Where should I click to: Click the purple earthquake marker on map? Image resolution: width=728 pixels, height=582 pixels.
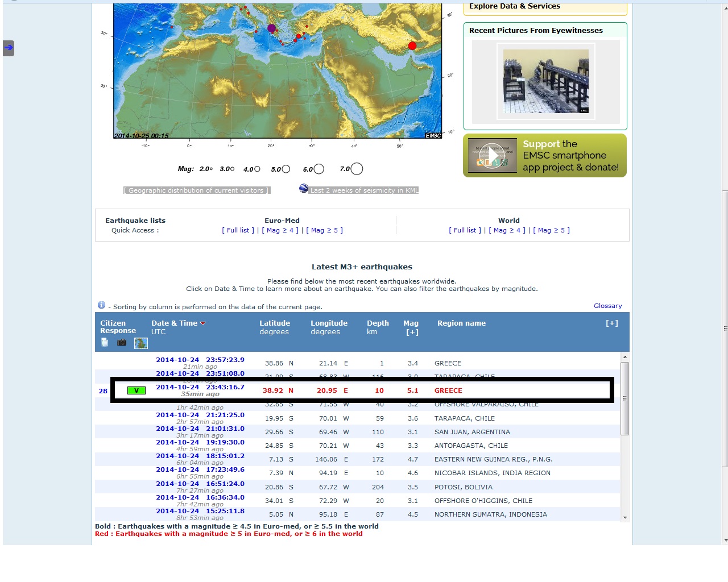(271, 28)
